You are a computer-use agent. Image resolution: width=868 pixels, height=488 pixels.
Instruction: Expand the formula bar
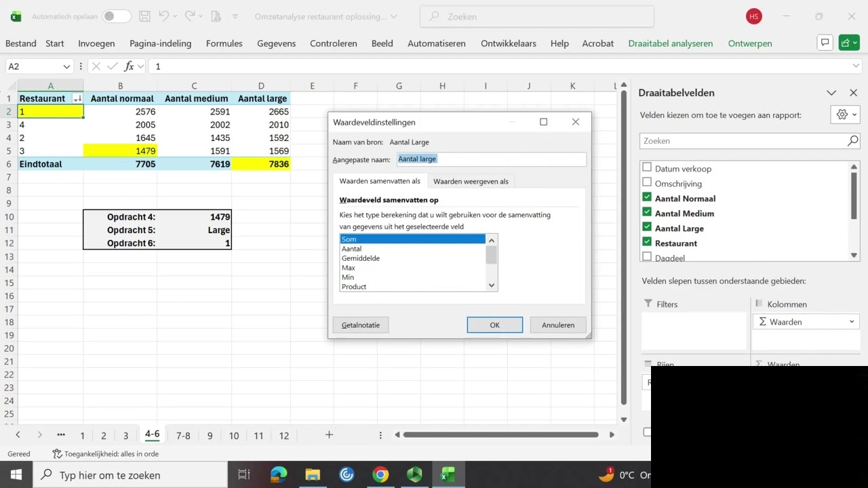pos(856,66)
